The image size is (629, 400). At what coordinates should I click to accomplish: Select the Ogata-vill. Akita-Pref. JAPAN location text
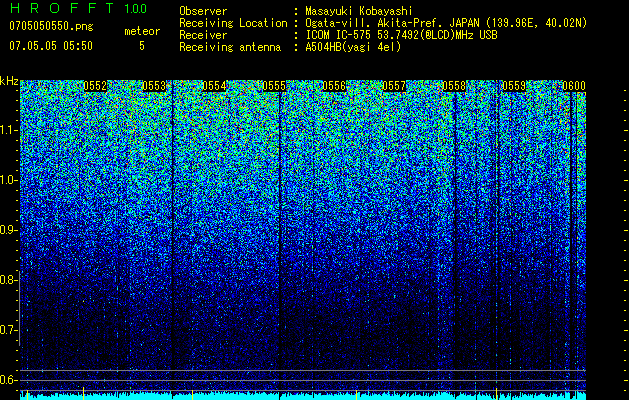tap(446, 23)
